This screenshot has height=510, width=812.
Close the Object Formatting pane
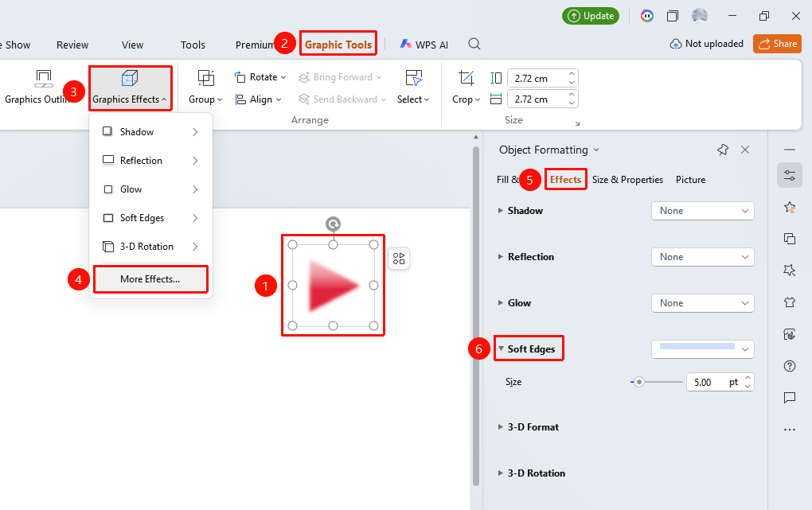pos(745,150)
